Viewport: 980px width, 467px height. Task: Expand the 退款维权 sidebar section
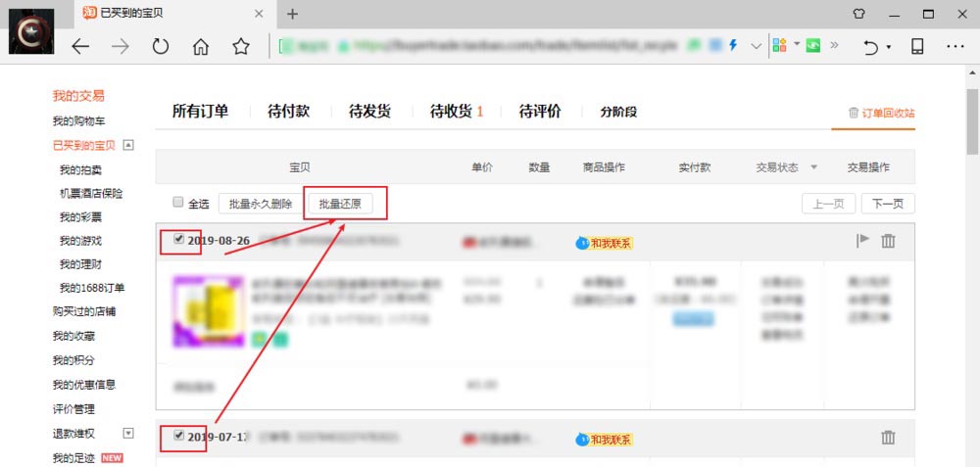(128, 434)
